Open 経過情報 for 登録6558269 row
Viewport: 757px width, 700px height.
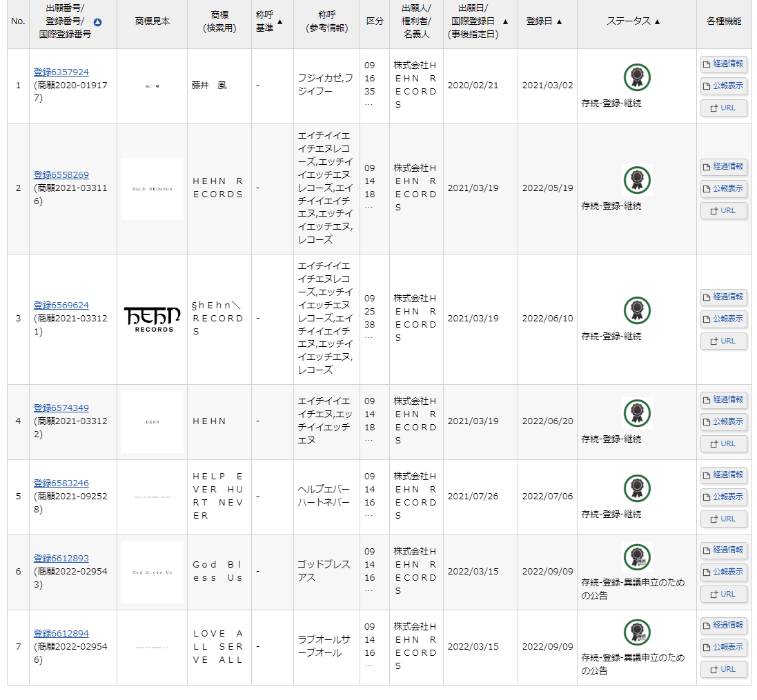click(x=724, y=166)
